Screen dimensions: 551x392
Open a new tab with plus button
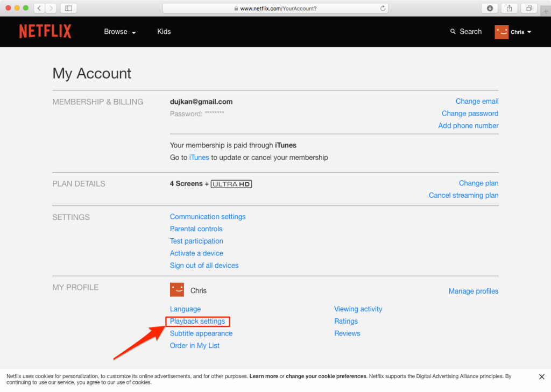(546, 11)
